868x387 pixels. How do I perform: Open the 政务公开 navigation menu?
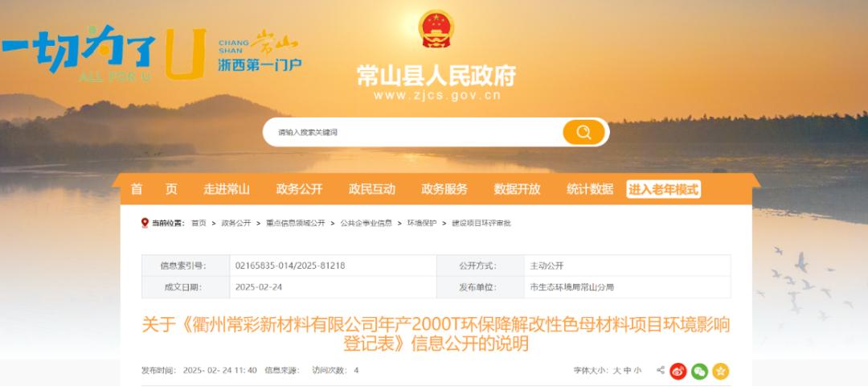299,189
